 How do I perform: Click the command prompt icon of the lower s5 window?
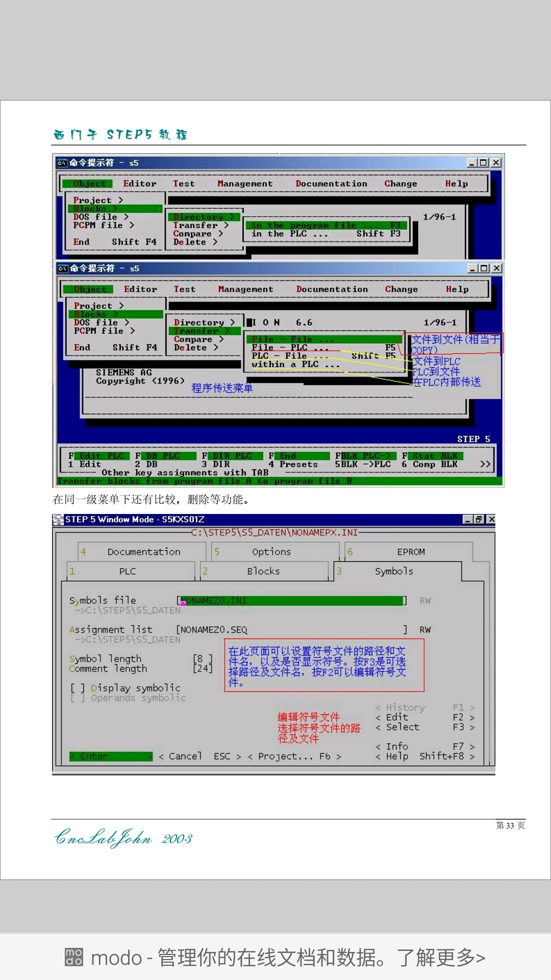coord(63,268)
